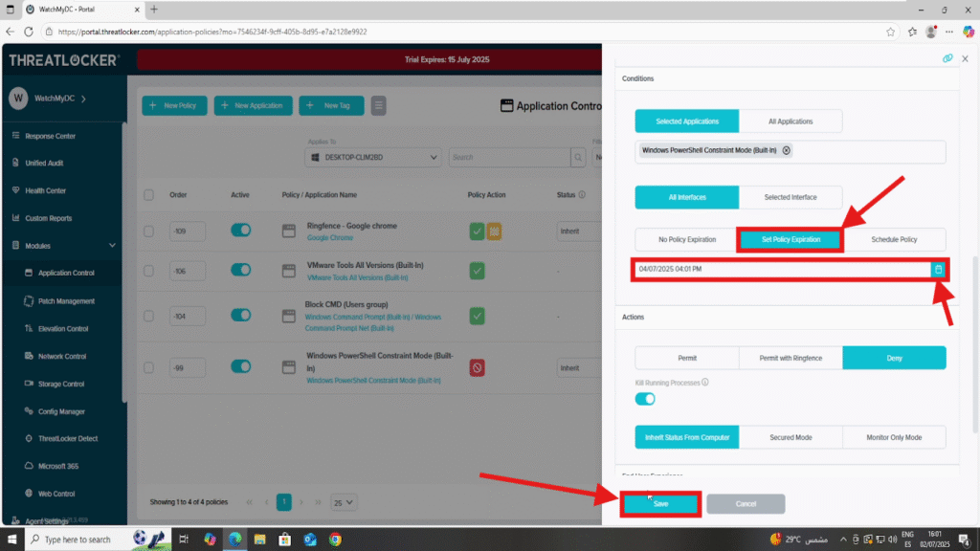
Task: Click the calendar icon in expiration date field
Action: [938, 269]
